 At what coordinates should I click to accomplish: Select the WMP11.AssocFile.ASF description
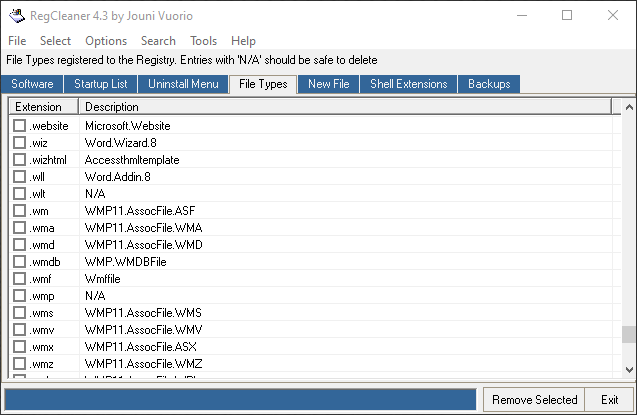point(140,211)
